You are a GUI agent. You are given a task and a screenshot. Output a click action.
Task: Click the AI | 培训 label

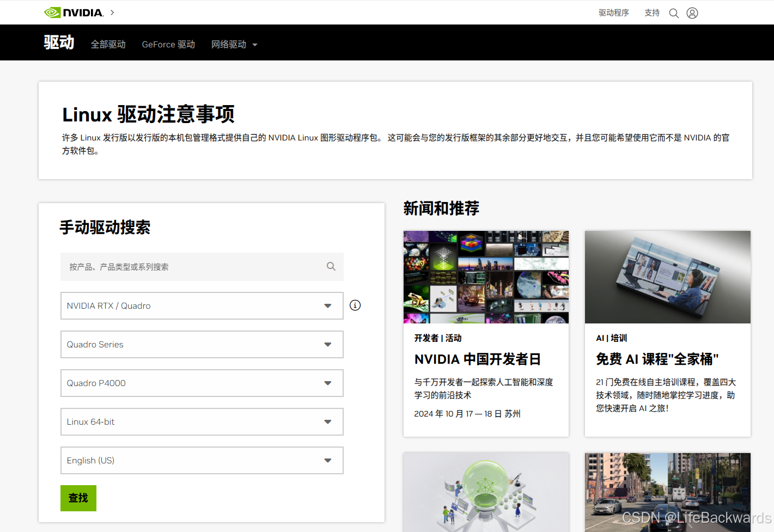[x=612, y=338]
